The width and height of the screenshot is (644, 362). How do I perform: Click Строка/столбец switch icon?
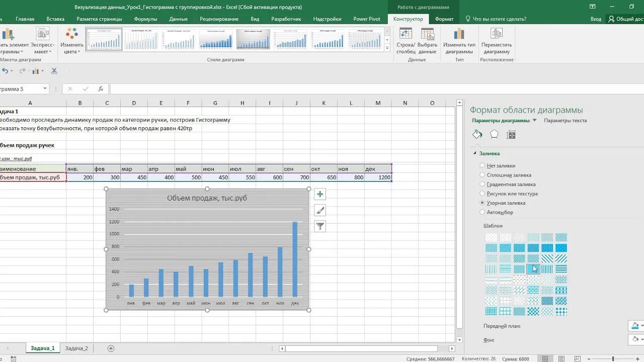click(406, 34)
